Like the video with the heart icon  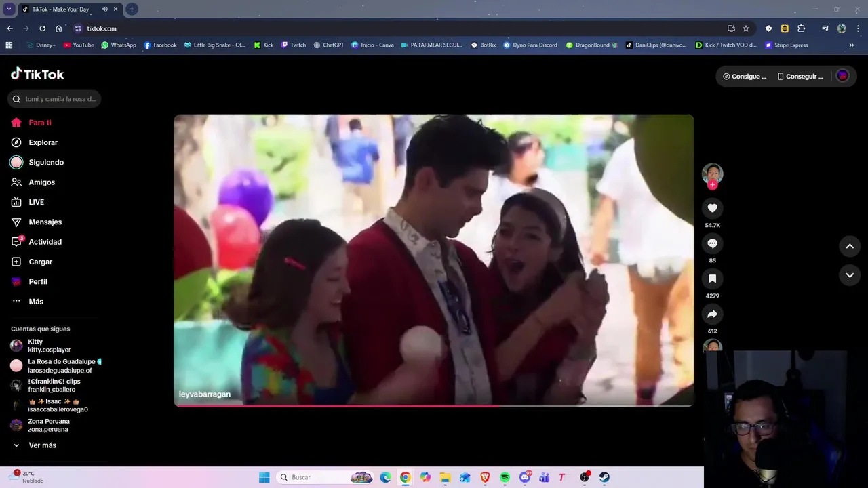coord(712,208)
